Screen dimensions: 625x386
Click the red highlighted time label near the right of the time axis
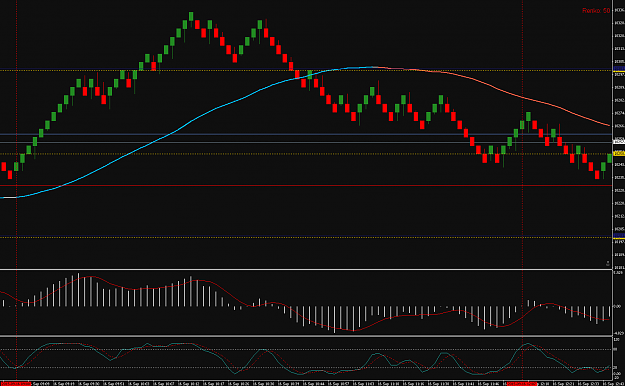coord(521,384)
